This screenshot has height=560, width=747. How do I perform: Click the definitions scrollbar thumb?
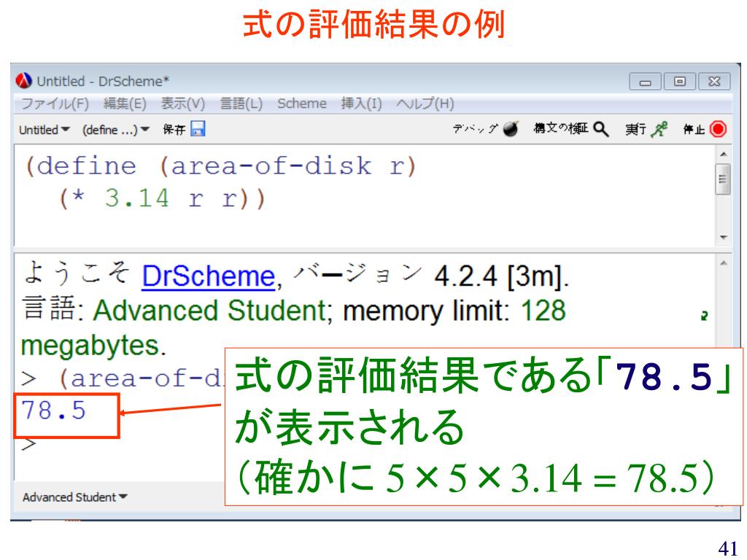pos(723,179)
